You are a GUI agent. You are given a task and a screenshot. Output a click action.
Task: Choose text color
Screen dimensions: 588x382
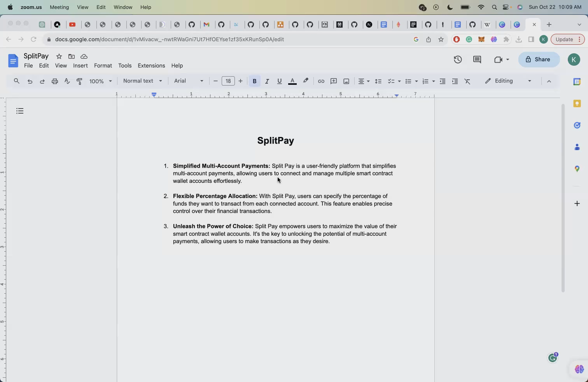[292, 81]
